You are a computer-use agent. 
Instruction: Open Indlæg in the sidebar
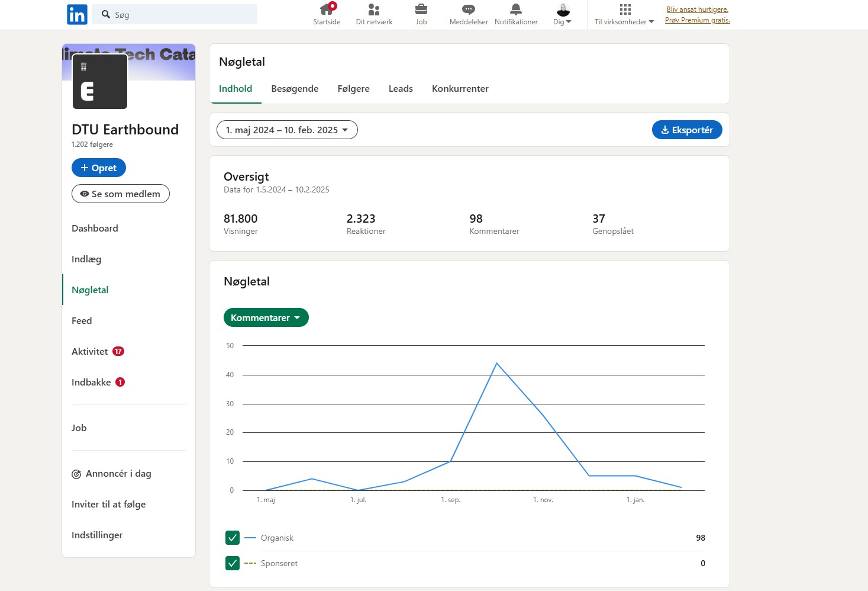click(x=86, y=259)
